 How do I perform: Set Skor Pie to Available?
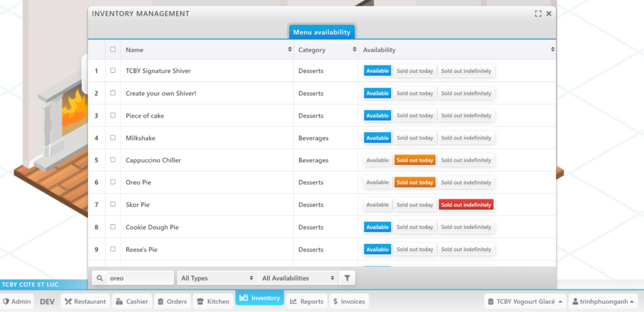click(x=377, y=204)
